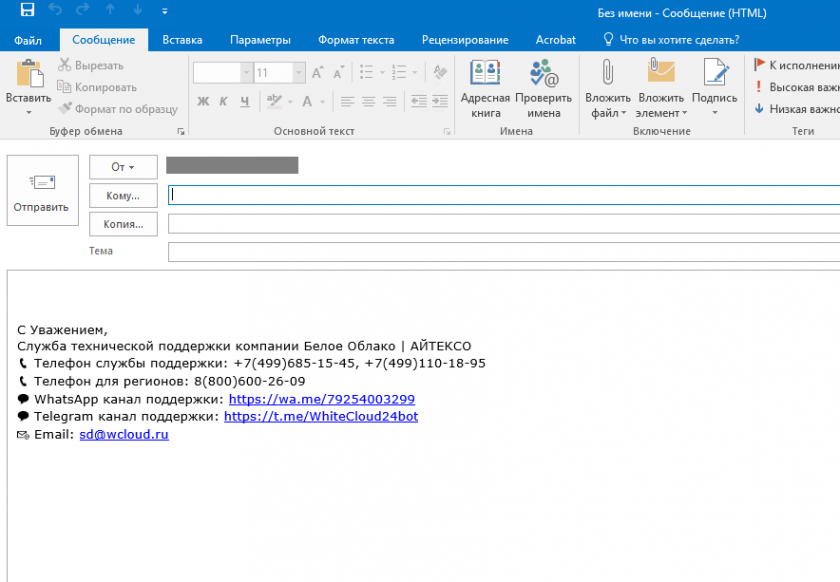Expand the font name combo box
The height and width of the screenshot is (582, 840).
click(246, 73)
